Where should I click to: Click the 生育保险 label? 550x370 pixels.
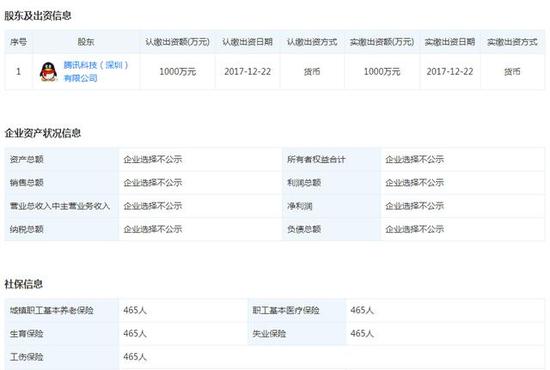tap(27, 333)
